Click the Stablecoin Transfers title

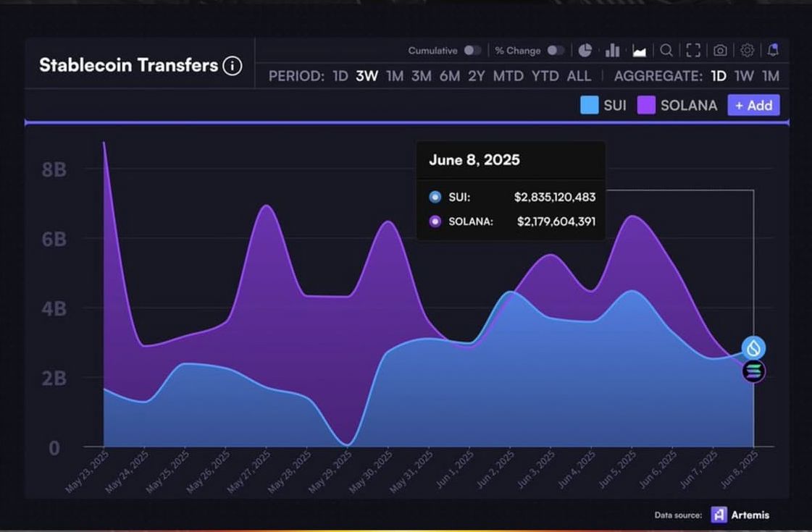pyautogui.click(x=128, y=65)
